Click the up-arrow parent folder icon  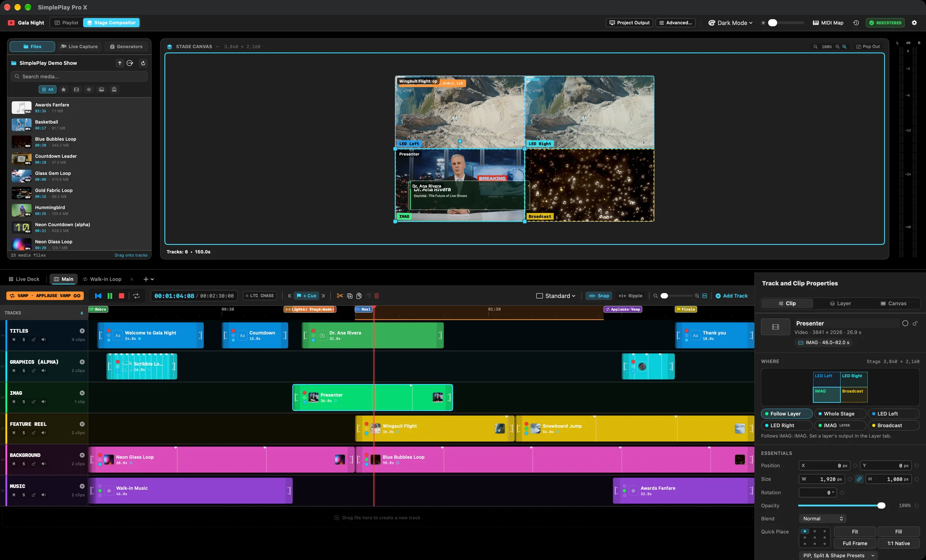[x=120, y=63]
